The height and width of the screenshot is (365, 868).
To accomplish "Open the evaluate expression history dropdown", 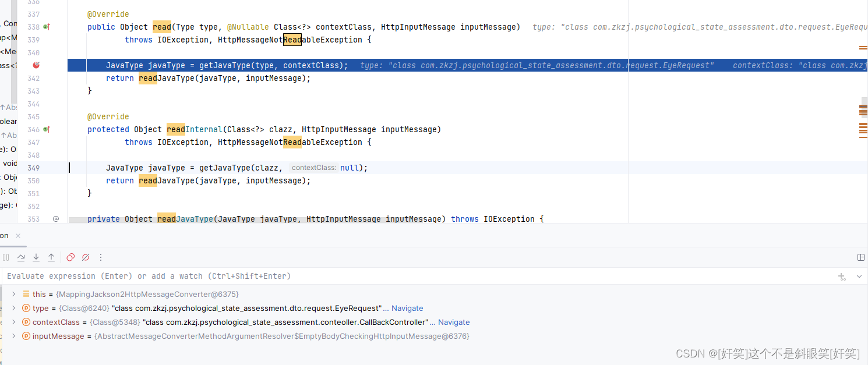I will tap(859, 277).
